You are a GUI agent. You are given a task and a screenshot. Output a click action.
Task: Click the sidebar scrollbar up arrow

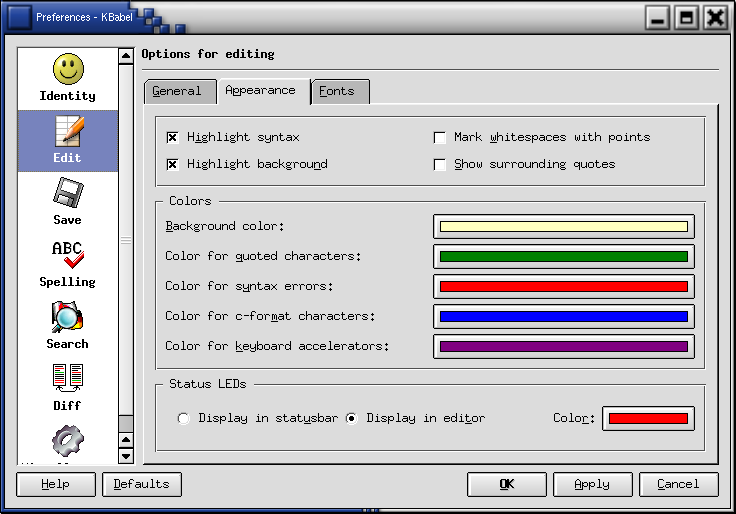[x=126, y=57]
